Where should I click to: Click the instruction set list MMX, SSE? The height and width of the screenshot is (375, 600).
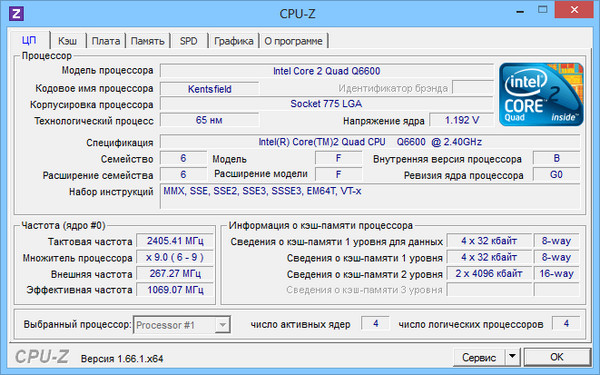(370, 197)
